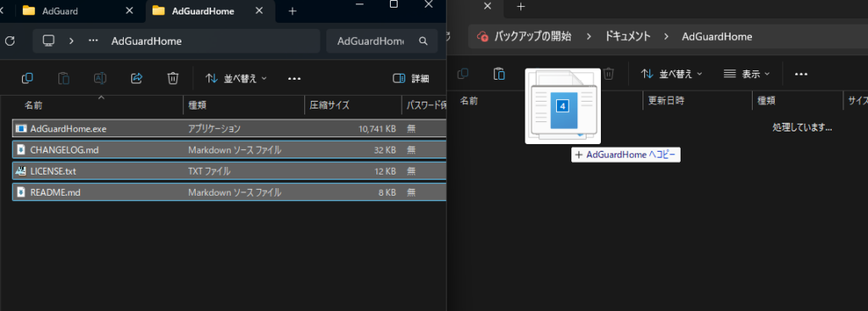Click the 10,741 KB size cell

377,129
